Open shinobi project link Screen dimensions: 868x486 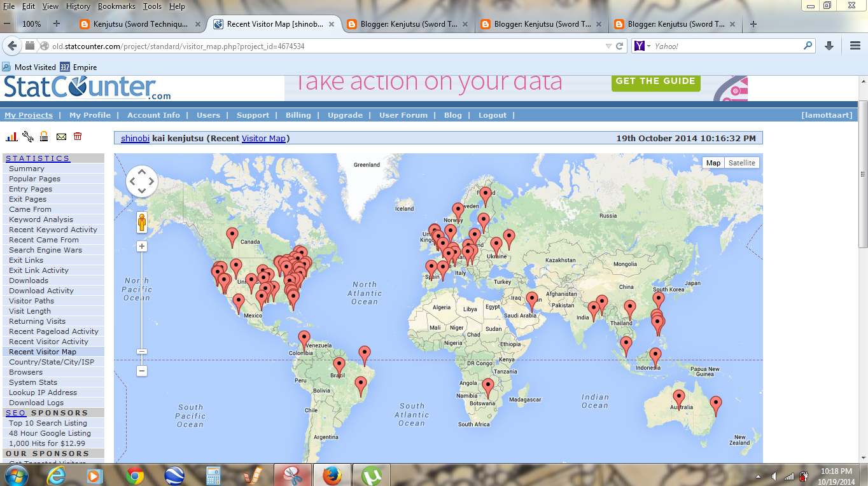point(135,138)
